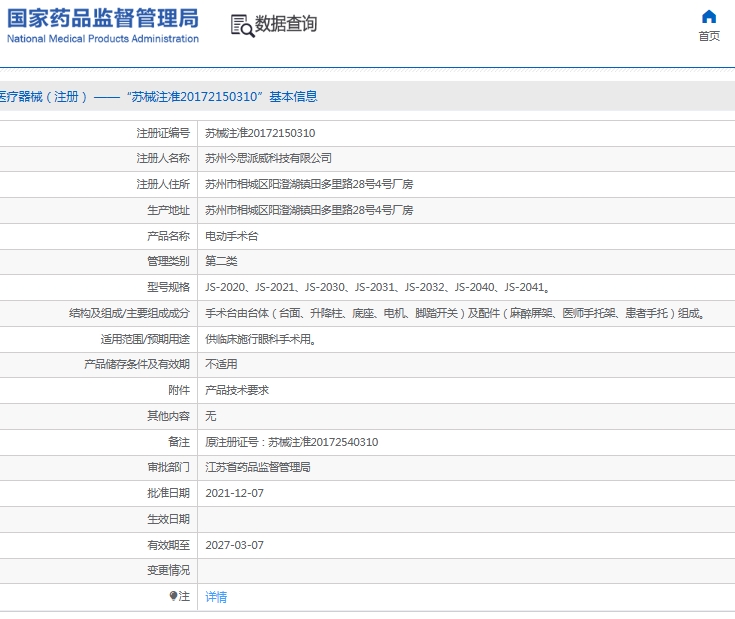
Task: Click the attachment value 产品技术要求
Action: coord(237,390)
